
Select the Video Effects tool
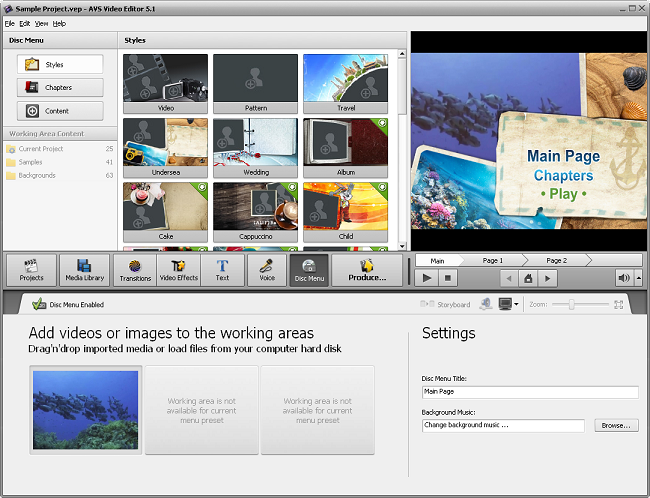pos(179,270)
